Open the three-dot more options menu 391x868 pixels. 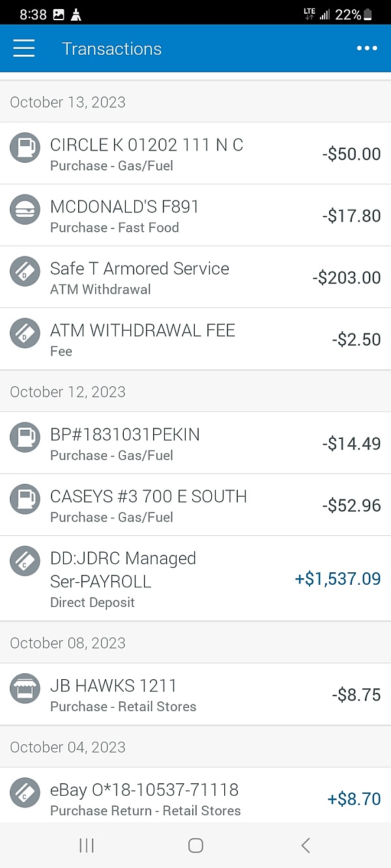(x=367, y=49)
